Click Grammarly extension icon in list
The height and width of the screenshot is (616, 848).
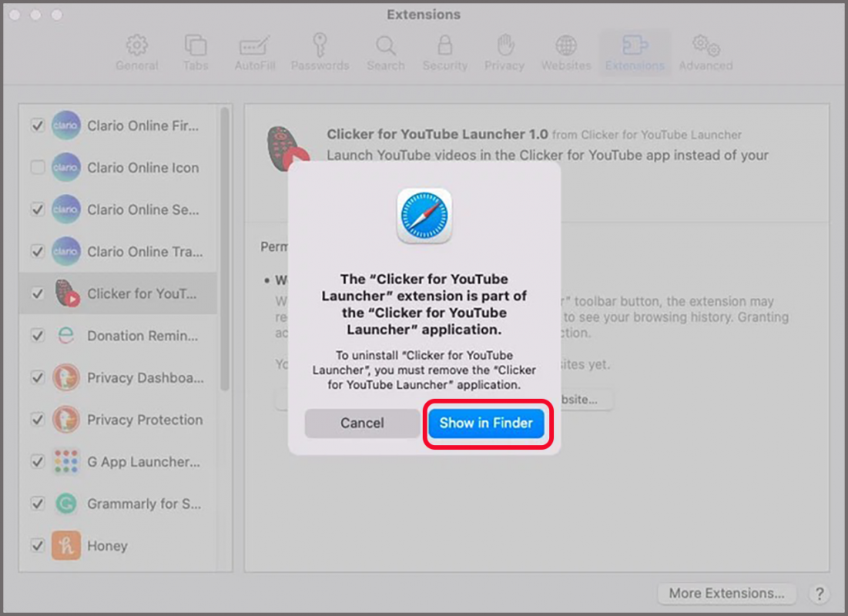click(66, 504)
